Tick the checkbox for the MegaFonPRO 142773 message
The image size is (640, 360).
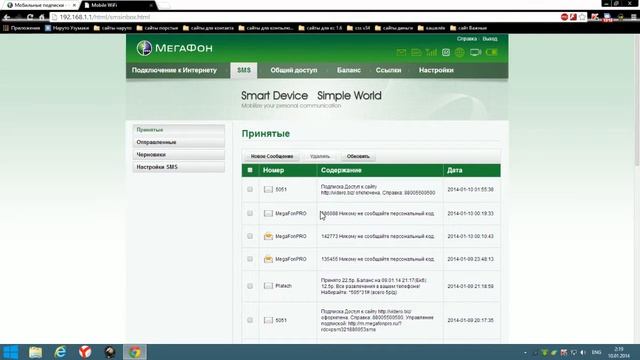(x=250, y=236)
